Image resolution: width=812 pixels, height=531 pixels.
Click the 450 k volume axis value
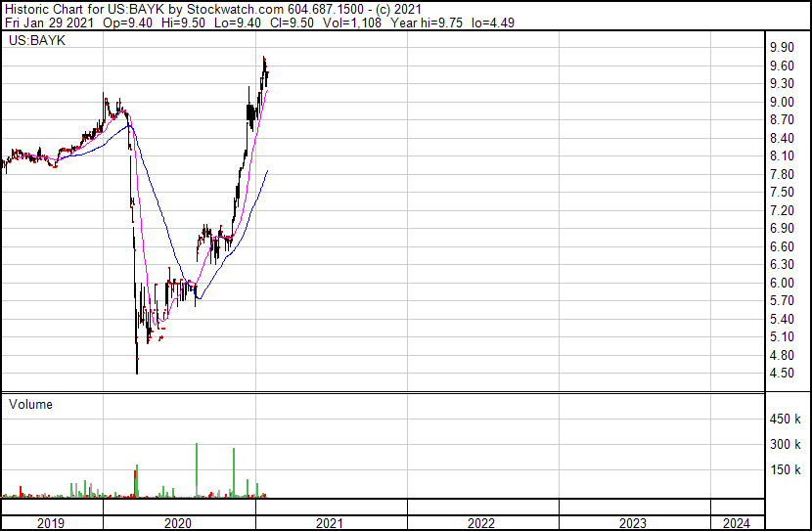coord(785,419)
